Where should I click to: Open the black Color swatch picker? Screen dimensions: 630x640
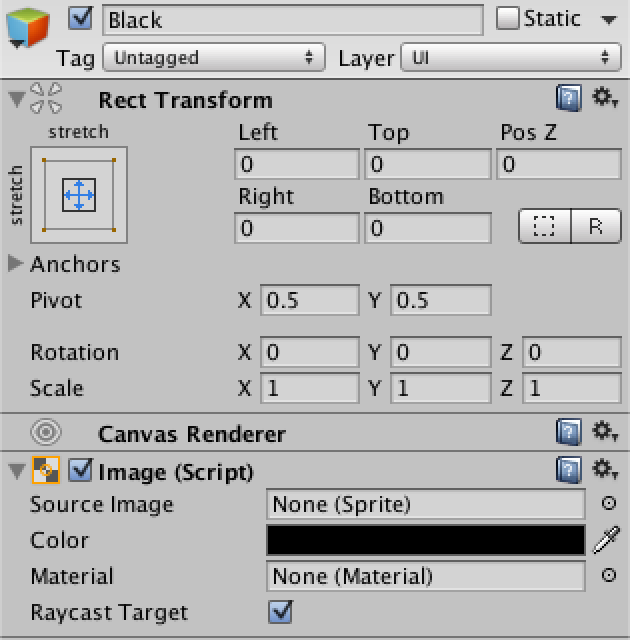click(426, 540)
